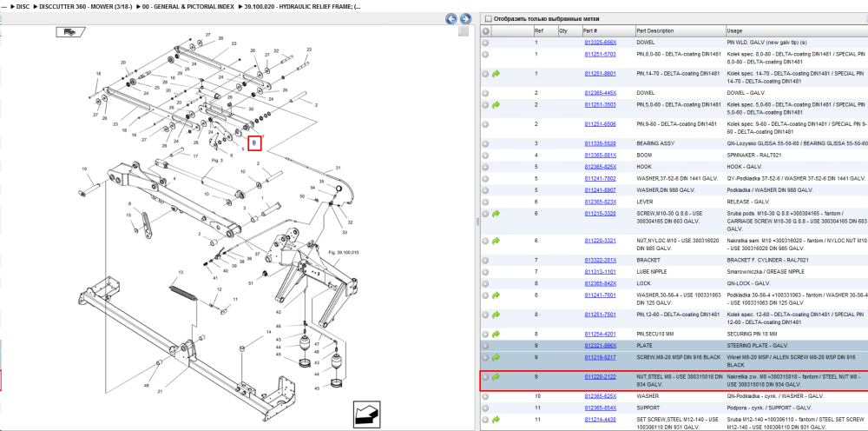868x431 pixels.
Task: Click the small square icon at diagram's top-right
Action: 464,31
